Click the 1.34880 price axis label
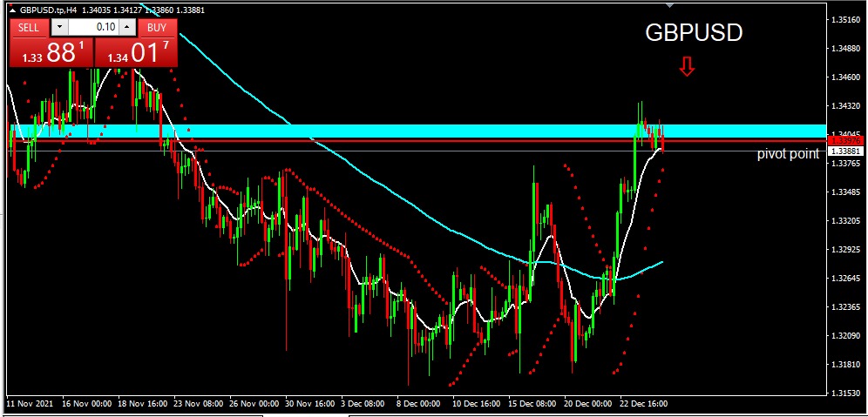Screen dimensions: 868x417 844,49
